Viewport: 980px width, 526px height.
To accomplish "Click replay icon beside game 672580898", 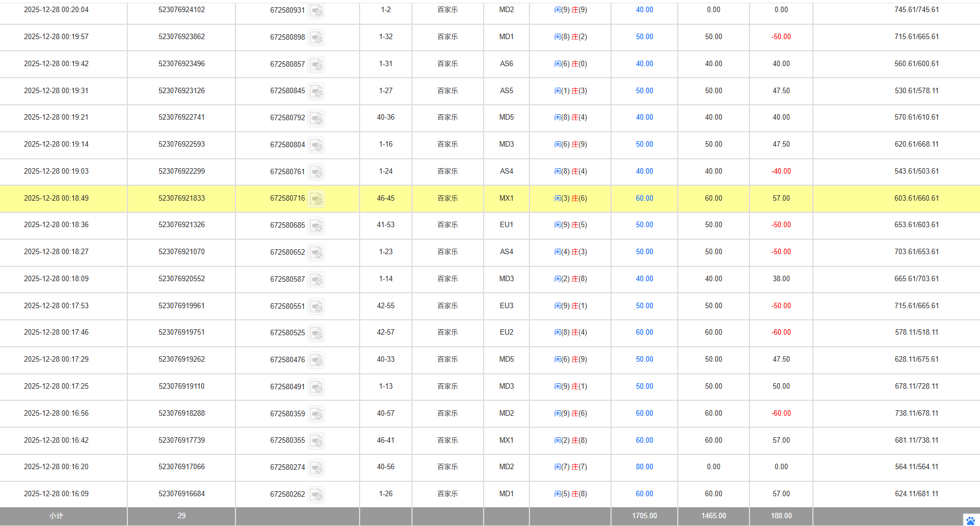I will (x=316, y=37).
